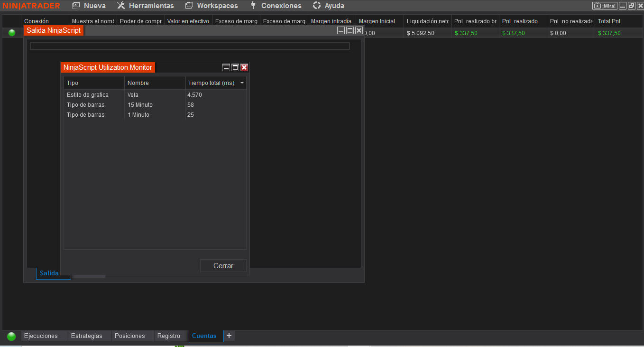This screenshot has width=644, height=347.
Task: Click the $ 0,00 unrealized PnL value
Action: pos(558,33)
